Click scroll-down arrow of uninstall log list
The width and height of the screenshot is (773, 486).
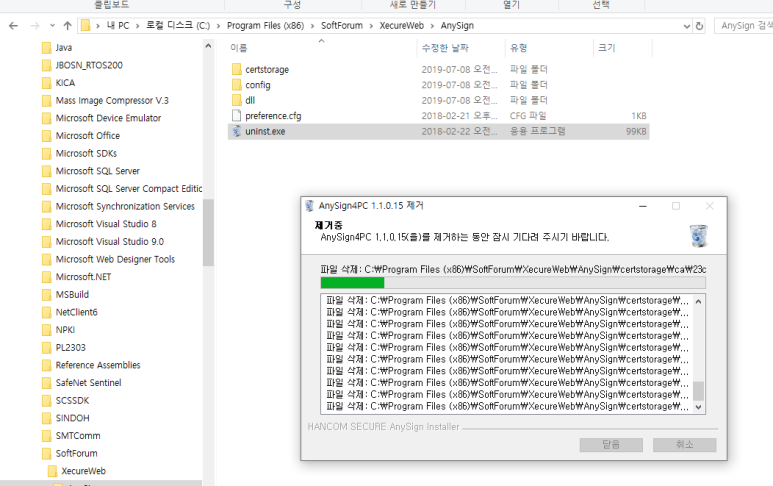pos(698,407)
